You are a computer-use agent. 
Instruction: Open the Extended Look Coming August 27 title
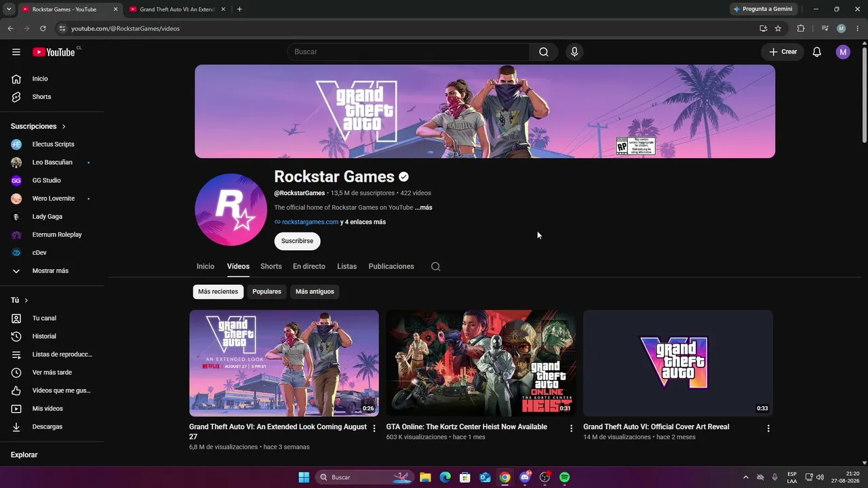click(x=278, y=432)
